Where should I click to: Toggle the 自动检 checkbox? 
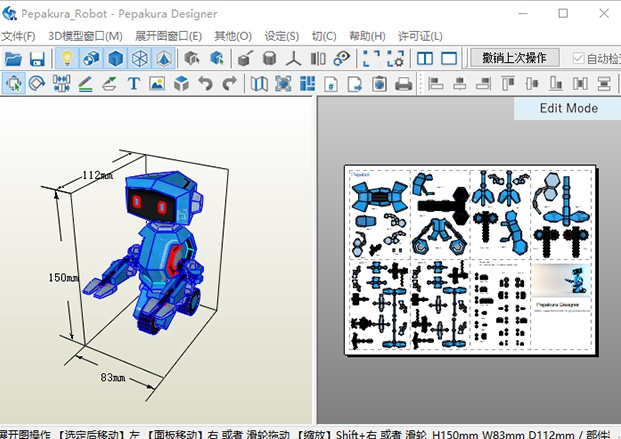point(578,59)
